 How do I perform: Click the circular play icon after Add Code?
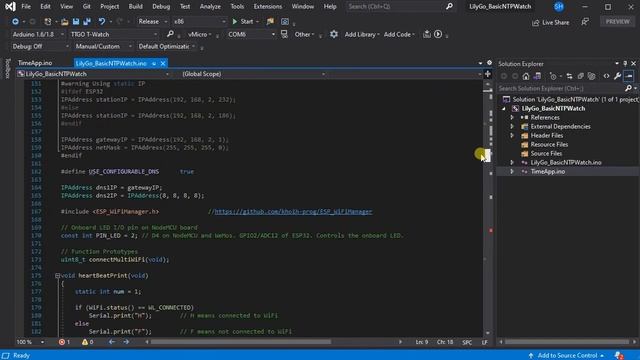[x=438, y=34]
